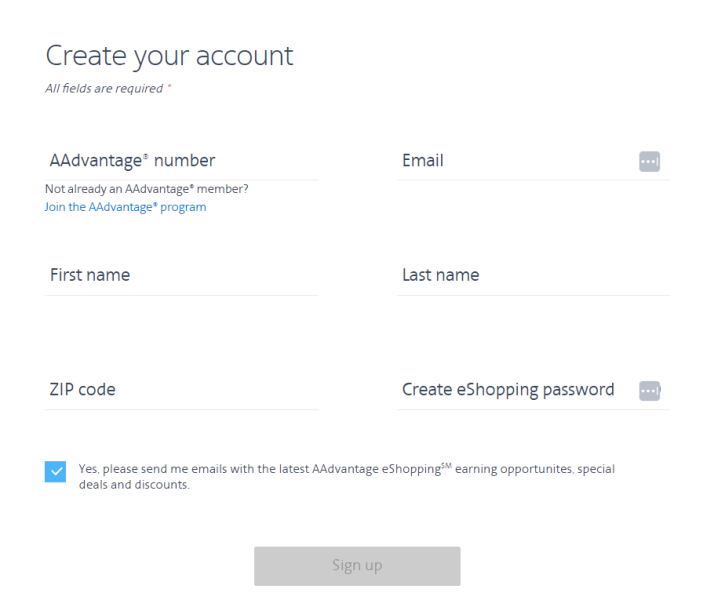Uncheck the send me emails checkbox
Image resolution: width=714 pixels, height=600 pixels.
click(x=55, y=472)
